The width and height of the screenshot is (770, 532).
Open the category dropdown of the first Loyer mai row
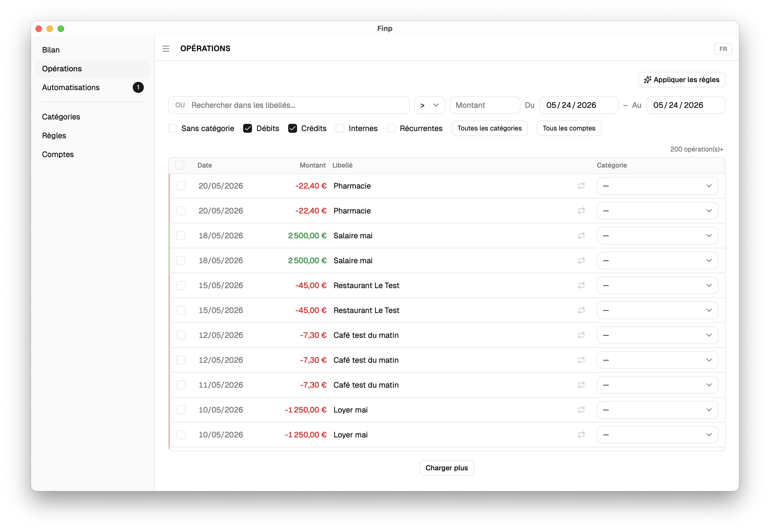(657, 410)
